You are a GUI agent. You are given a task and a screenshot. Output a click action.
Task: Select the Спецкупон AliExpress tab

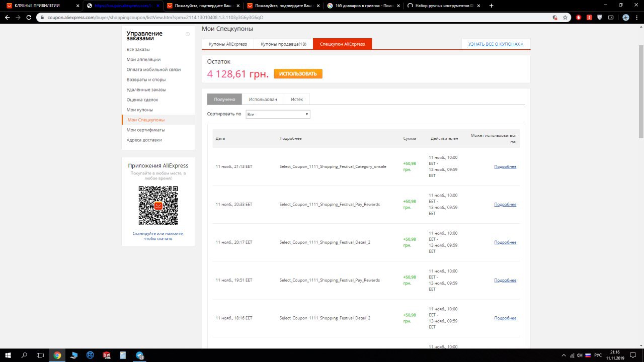[x=342, y=44]
